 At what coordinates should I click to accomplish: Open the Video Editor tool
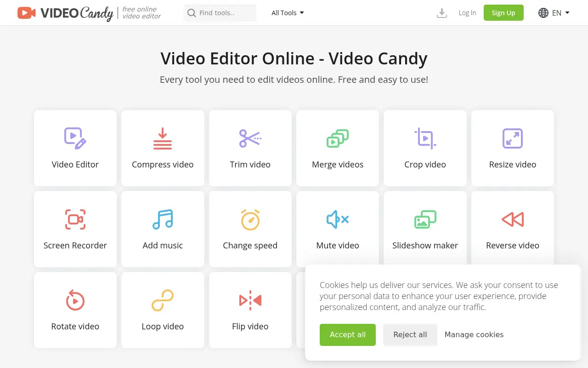[x=75, y=148]
